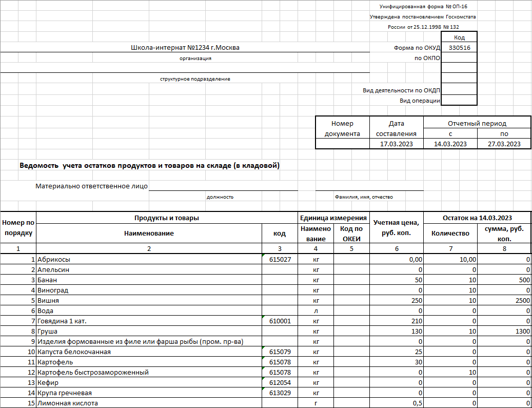Select the "Учетная цена, руб. коп." header
This screenshot has width=532, height=408.
pos(397,227)
